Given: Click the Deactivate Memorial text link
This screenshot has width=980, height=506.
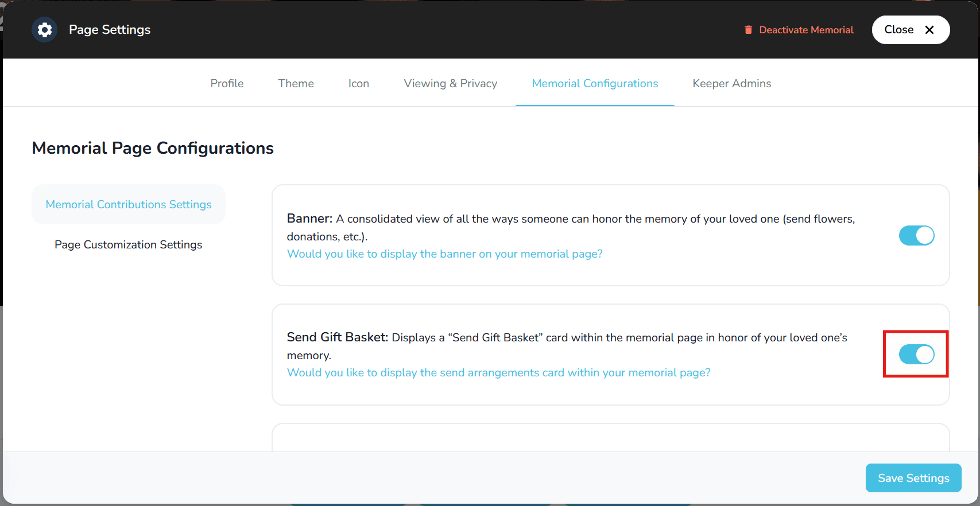Looking at the screenshot, I should click(x=806, y=30).
